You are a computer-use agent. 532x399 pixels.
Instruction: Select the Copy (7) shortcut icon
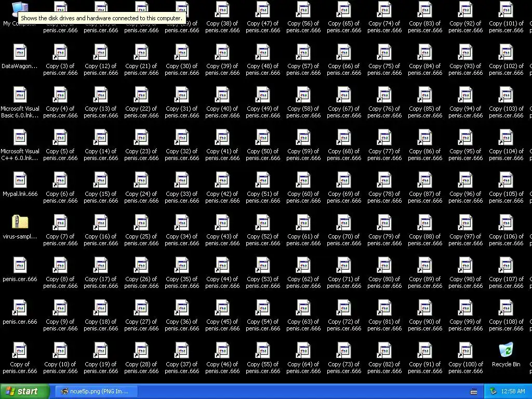[x=60, y=223]
